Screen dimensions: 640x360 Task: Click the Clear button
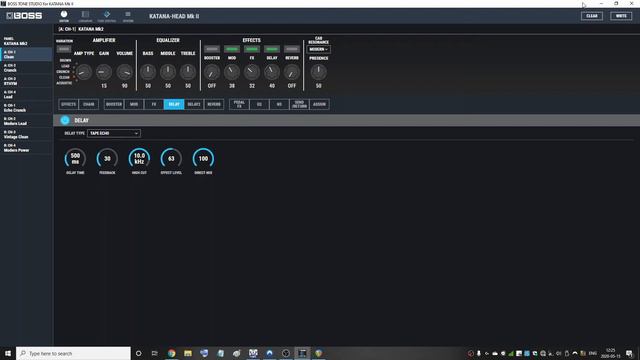[x=592, y=16]
